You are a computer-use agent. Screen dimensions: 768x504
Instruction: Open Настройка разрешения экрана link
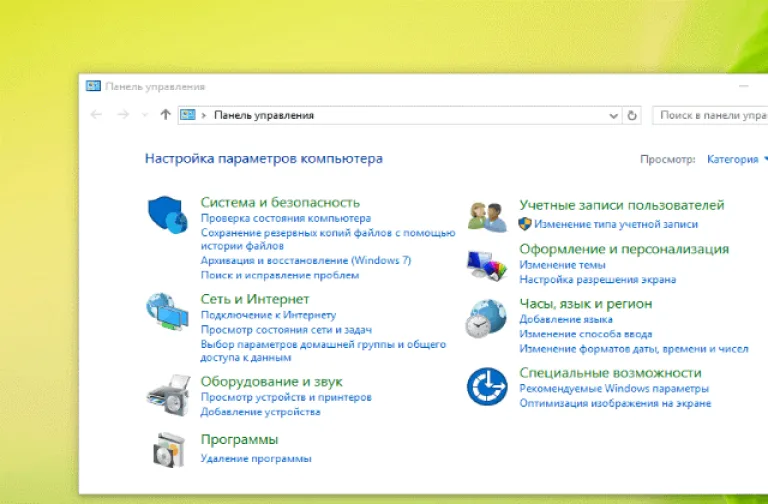pos(598,280)
